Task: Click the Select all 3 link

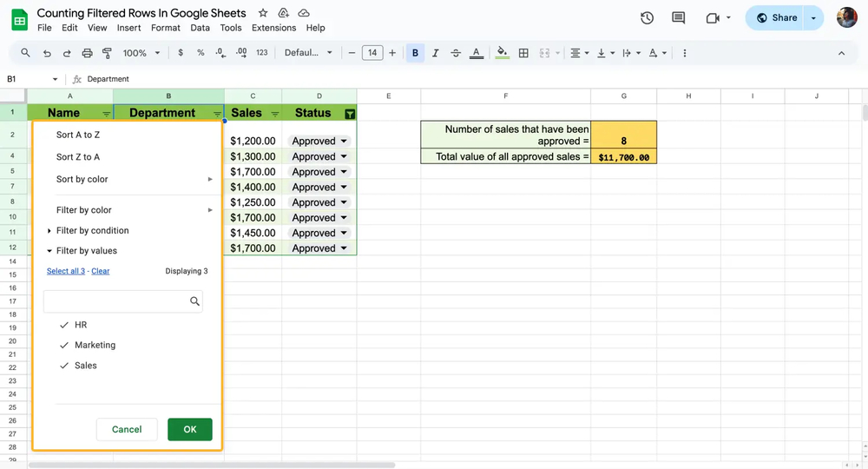Action: coord(66,271)
